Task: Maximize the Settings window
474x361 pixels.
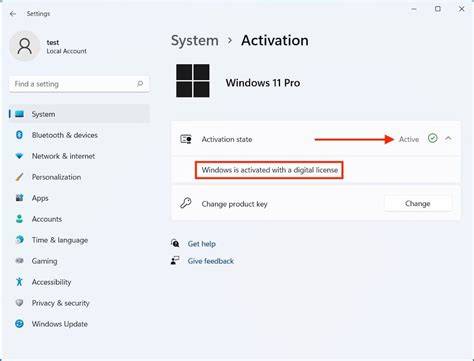Action: [438, 9]
